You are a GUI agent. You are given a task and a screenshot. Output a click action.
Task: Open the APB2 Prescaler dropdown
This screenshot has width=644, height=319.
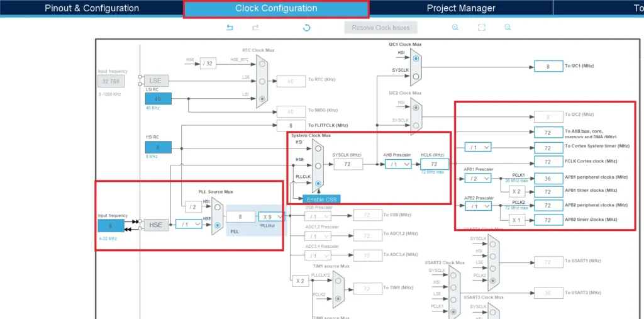coord(478,206)
